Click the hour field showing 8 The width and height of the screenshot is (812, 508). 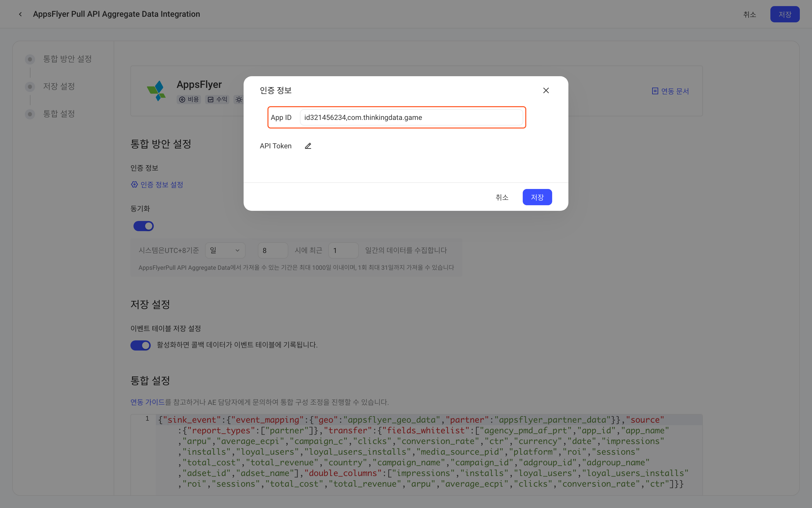[273, 250]
